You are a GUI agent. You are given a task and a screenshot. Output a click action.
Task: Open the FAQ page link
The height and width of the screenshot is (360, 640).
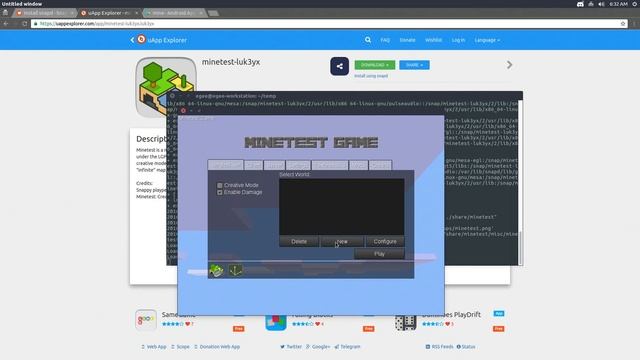385,40
